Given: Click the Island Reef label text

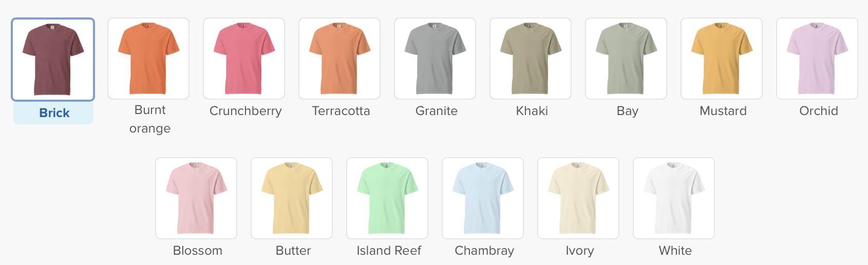Looking at the screenshot, I should coord(389,251).
